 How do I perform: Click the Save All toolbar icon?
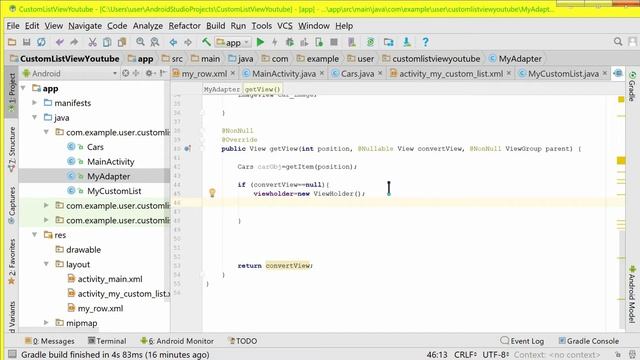tap(27, 42)
